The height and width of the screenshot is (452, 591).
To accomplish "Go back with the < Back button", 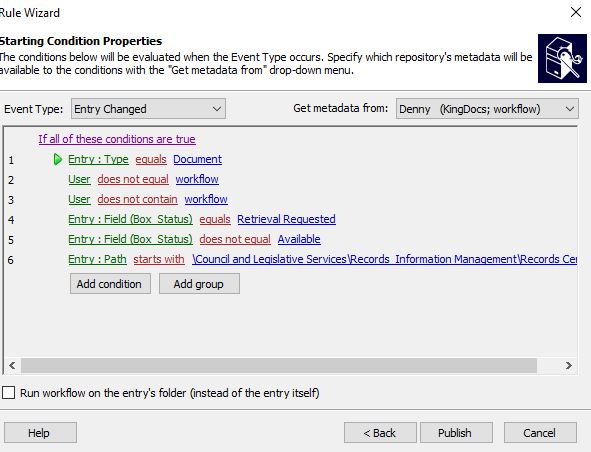I will point(380,432).
